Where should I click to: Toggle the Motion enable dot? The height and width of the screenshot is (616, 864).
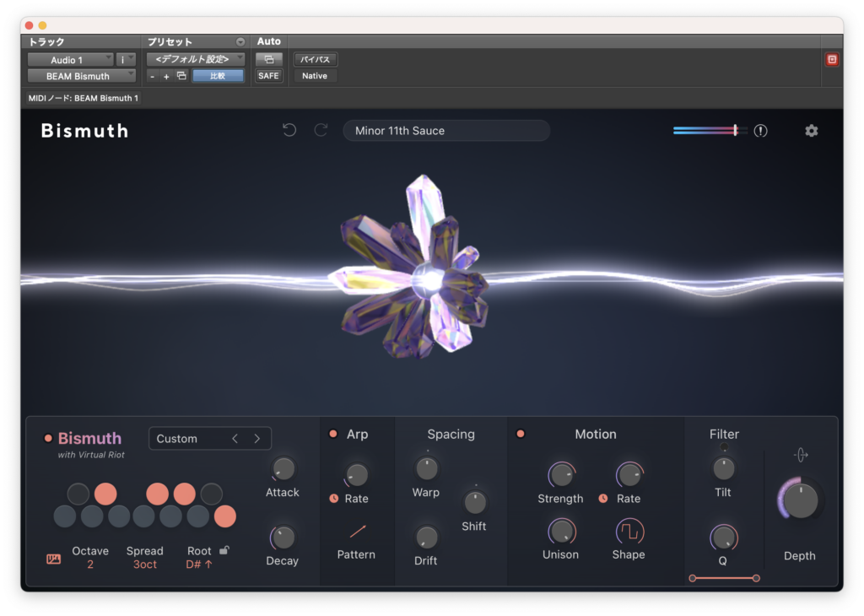pos(520,434)
